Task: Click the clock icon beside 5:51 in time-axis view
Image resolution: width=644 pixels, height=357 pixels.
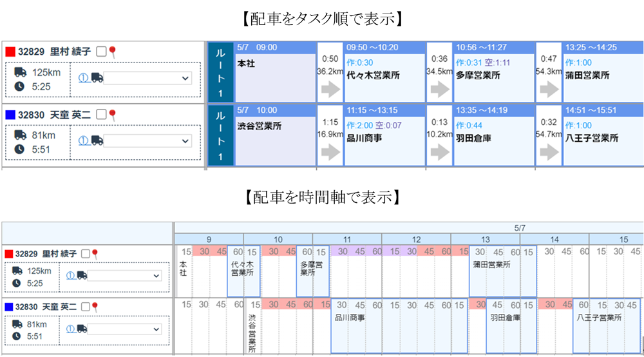Action: click(17, 336)
